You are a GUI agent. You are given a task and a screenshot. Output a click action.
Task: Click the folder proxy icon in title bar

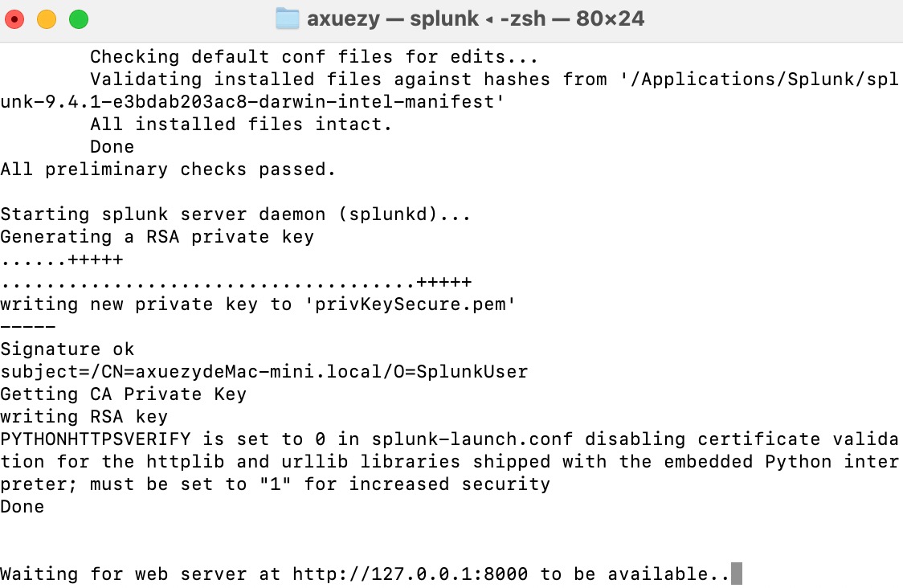[x=287, y=18]
